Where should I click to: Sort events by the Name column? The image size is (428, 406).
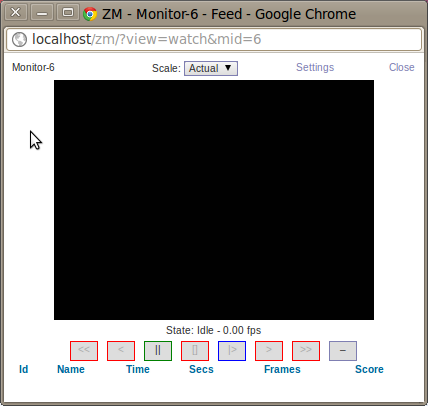coord(71,369)
